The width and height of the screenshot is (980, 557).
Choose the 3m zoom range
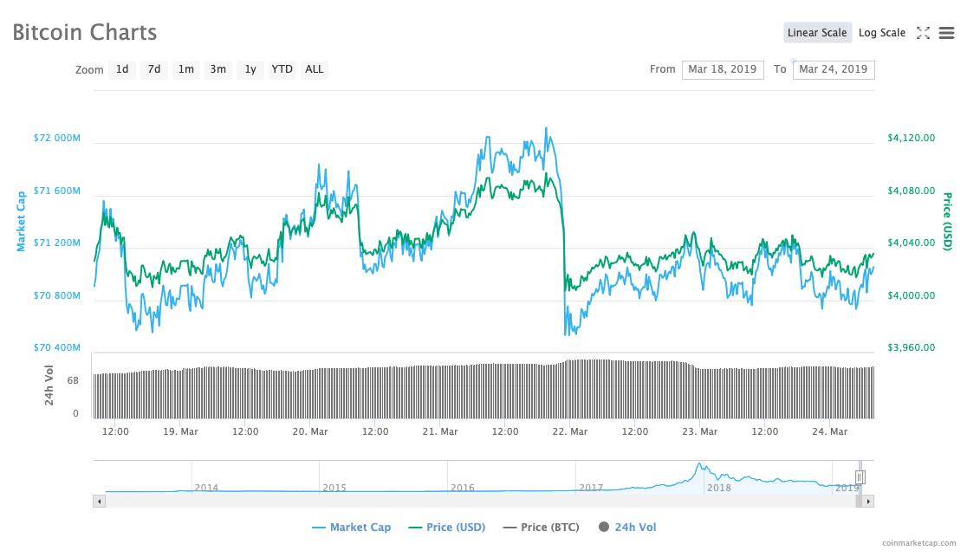[218, 69]
